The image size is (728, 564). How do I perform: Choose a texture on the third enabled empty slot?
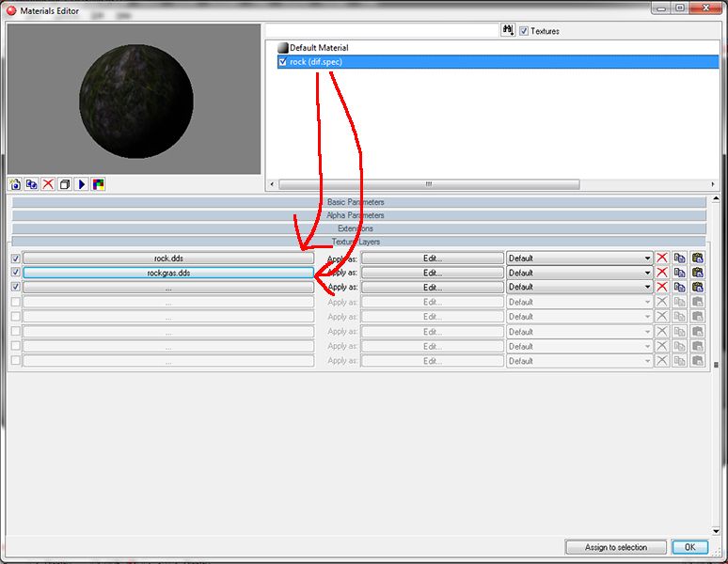pos(168,287)
